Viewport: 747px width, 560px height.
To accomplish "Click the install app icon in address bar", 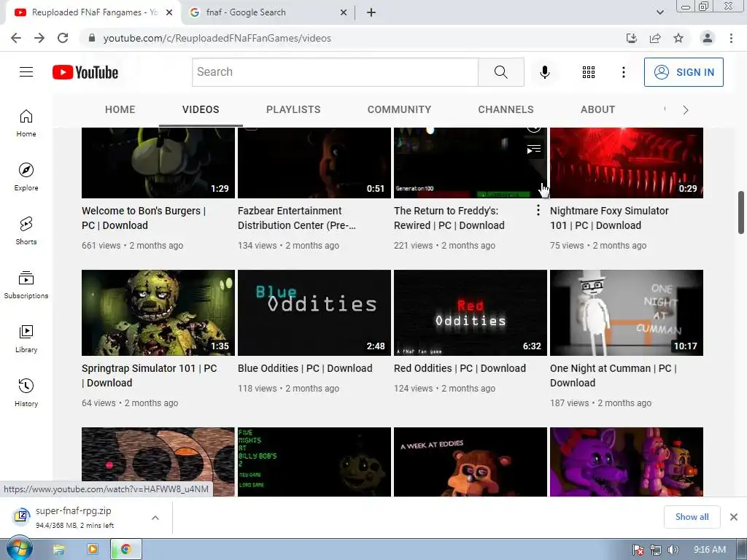I will coord(632,38).
